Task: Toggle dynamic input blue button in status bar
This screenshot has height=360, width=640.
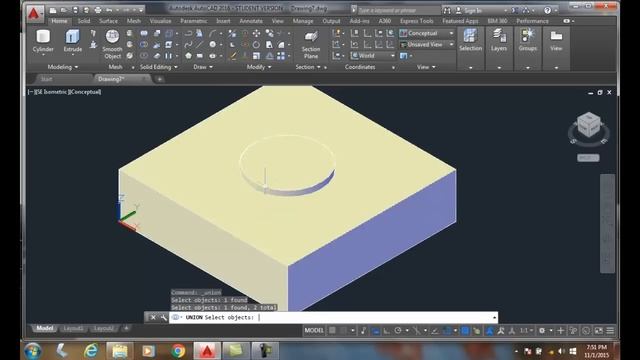Action: (x=375, y=331)
